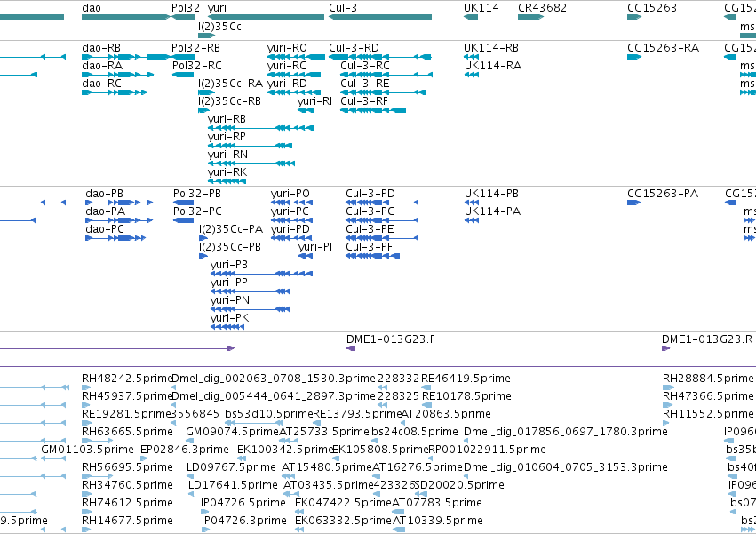Screen dimensions: 756x534
Task: Select transcript Cul-3-RC
Action: tap(364, 66)
